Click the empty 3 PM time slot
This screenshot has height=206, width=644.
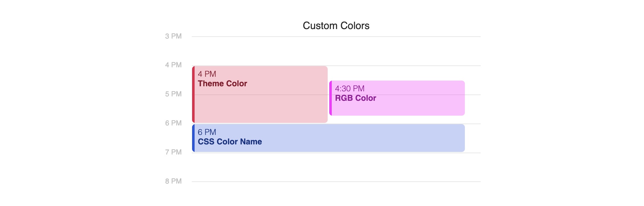coord(336,51)
